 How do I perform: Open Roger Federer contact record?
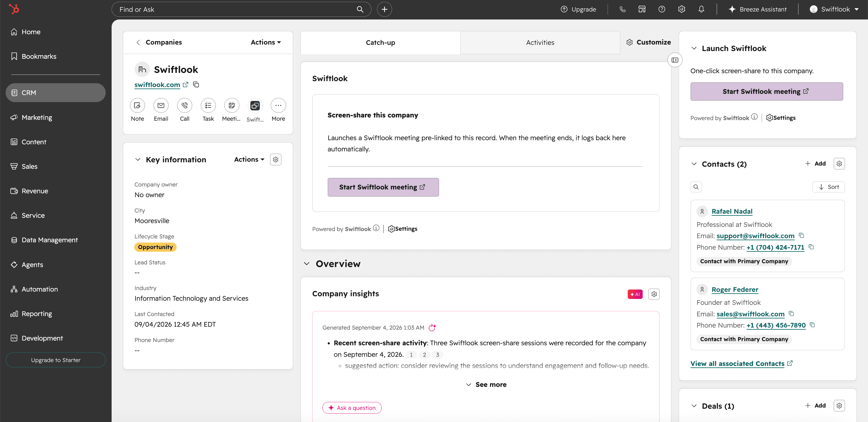735,289
